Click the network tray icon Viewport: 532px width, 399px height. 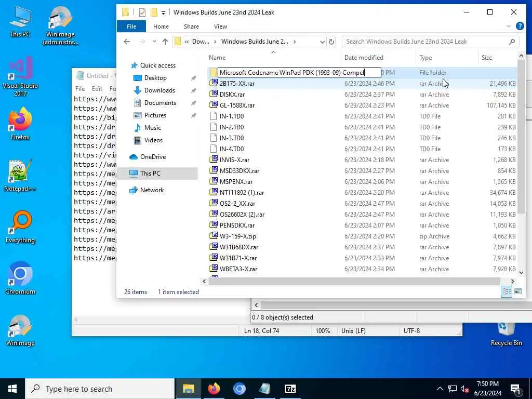(x=453, y=389)
